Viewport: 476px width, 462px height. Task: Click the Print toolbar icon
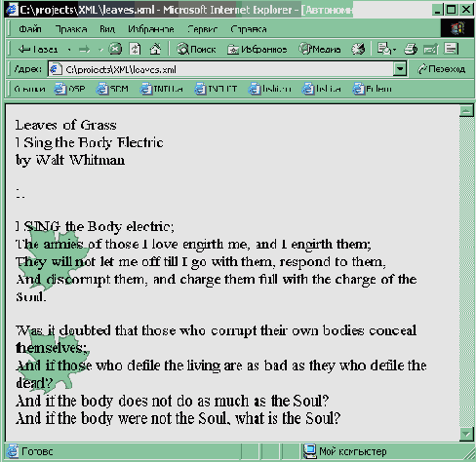[411, 49]
